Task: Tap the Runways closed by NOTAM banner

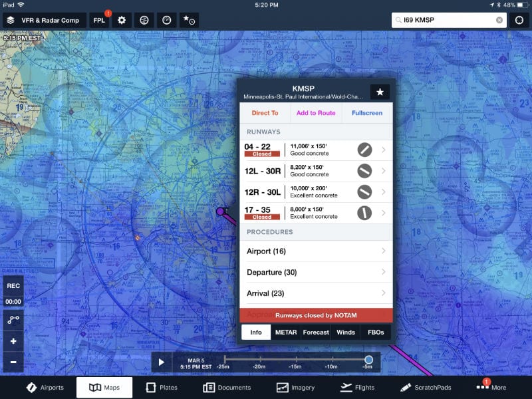Action: (x=317, y=315)
